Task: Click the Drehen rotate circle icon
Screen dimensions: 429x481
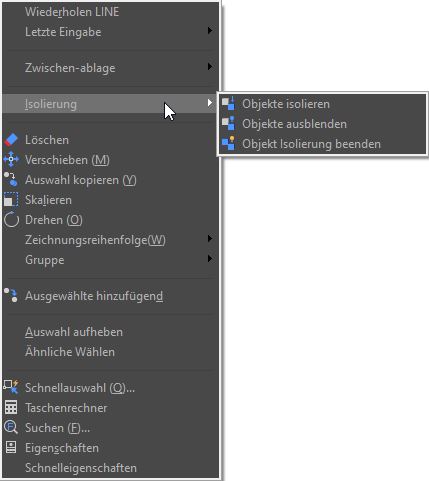Action: point(11,220)
